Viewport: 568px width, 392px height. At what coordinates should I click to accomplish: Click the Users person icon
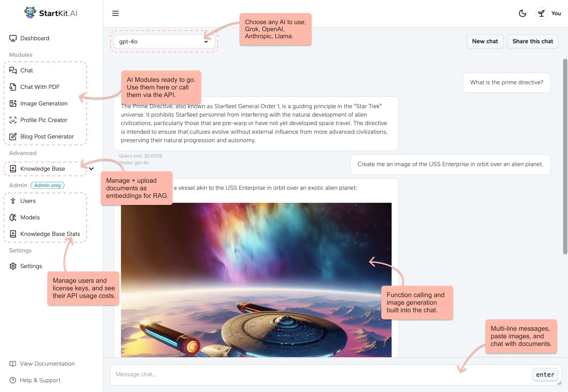click(13, 201)
